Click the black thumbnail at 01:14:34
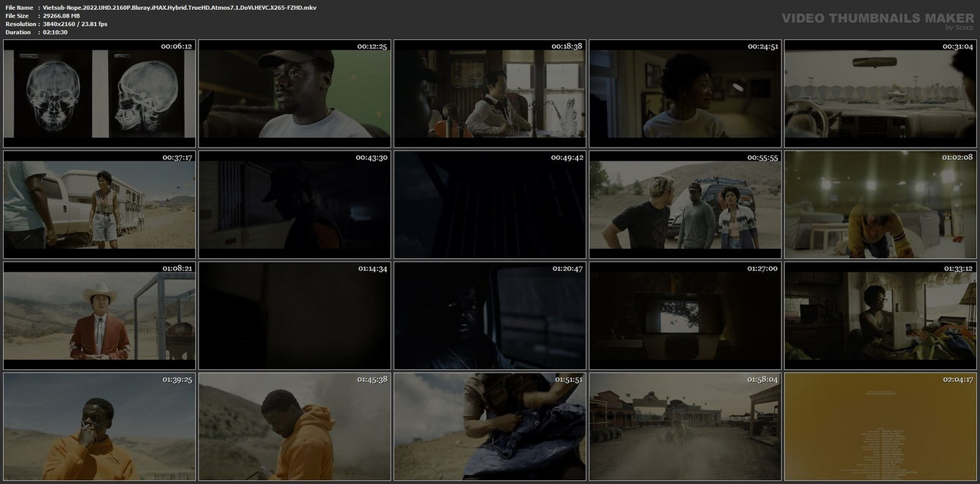Viewport: 980px width, 484px height. pos(295,316)
